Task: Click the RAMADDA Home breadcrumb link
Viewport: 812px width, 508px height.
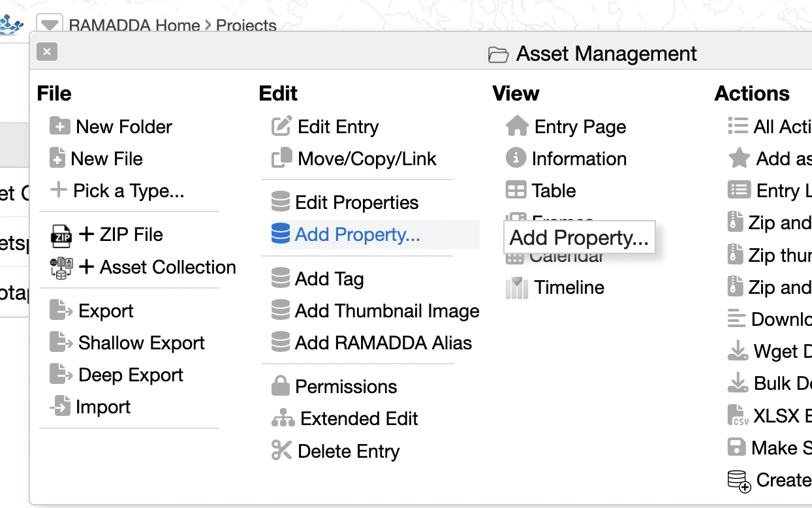Action: point(134,25)
